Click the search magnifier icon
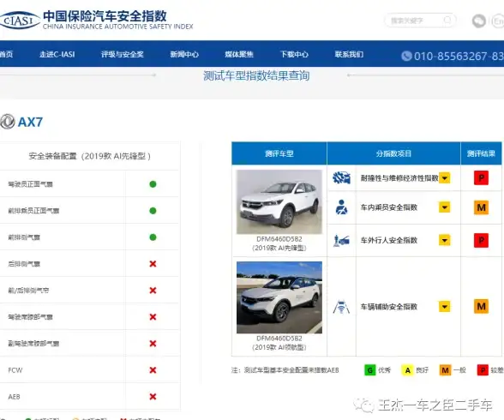The image size is (504, 420). pos(447,21)
